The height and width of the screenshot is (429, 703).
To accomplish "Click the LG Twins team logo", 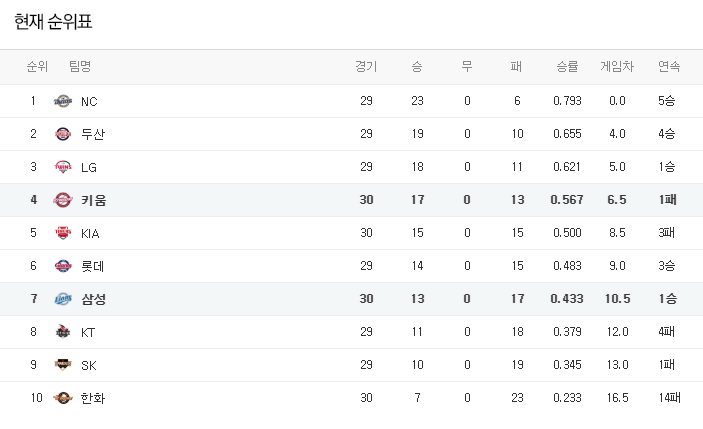I will click(x=63, y=167).
